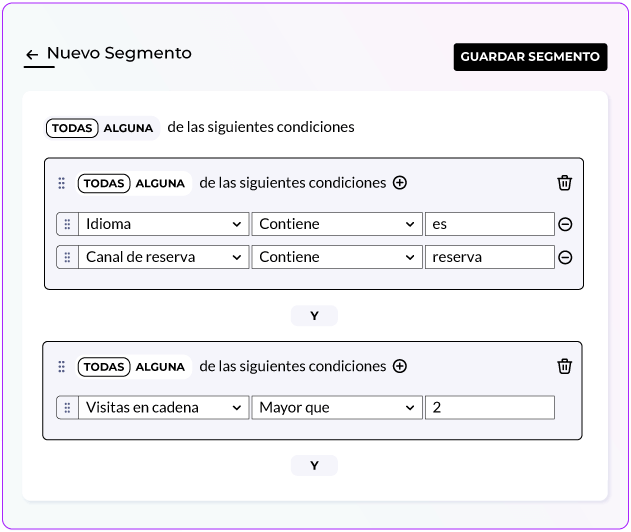
Task: Grab the drag handle of Visitas en cadena row
Action: pos(67,408)
